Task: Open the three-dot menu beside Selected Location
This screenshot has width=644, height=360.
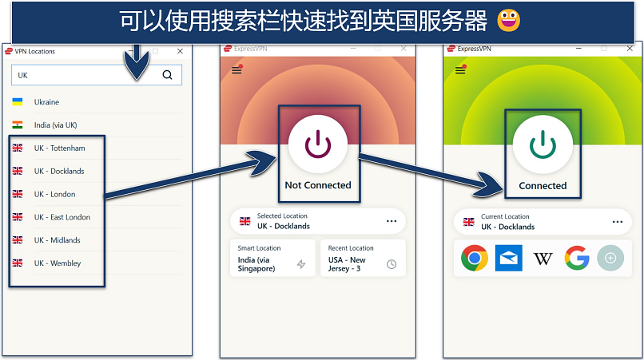Action: (x=392, y=221)
